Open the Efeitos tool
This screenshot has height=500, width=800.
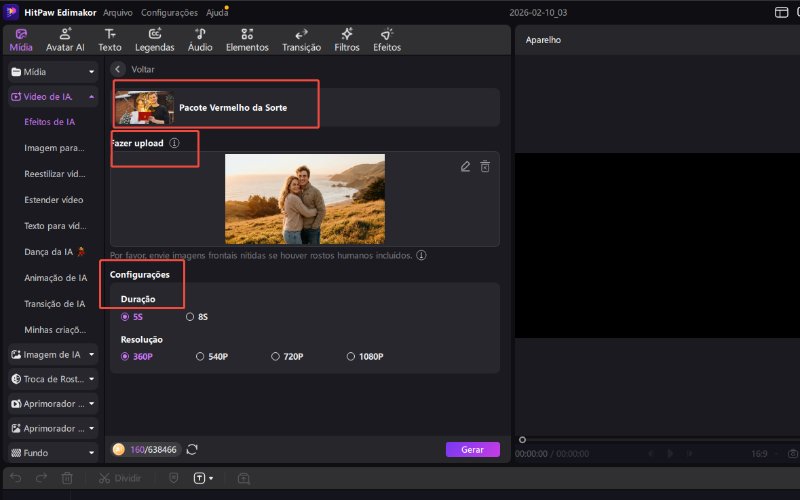[387, 40]
